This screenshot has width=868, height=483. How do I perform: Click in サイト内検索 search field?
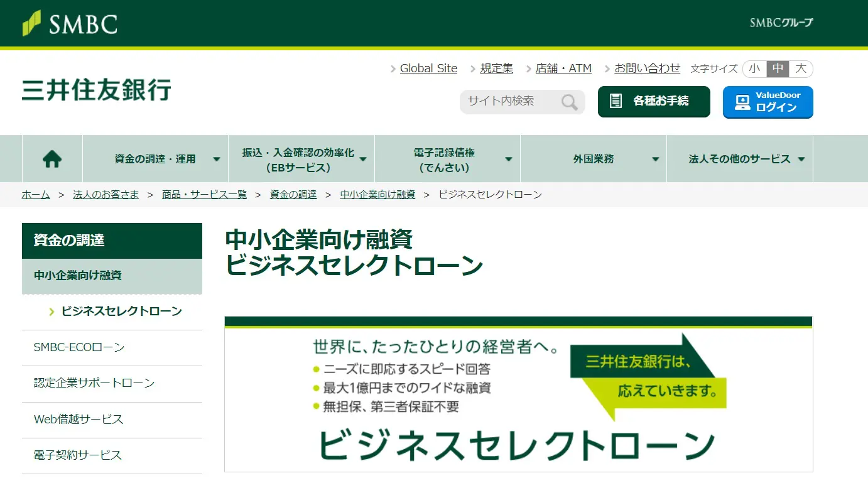point(509,101)
